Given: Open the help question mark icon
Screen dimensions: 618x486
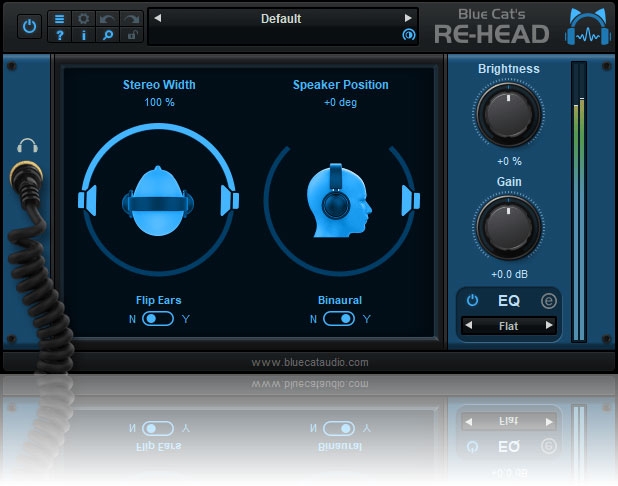Looking at the screenshot, I should [x=59, y=35].
